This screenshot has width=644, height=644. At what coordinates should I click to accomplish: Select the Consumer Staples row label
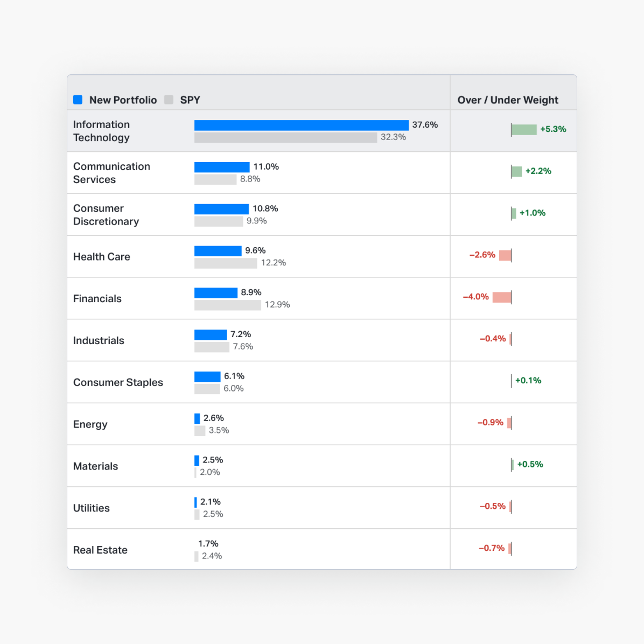click(x=118, y=383)
